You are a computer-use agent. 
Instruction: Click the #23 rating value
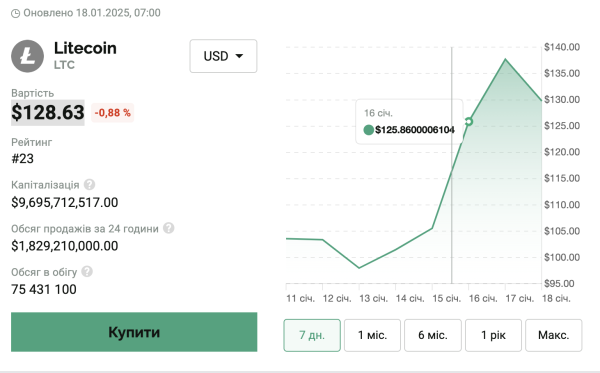[x=23, y=158]
